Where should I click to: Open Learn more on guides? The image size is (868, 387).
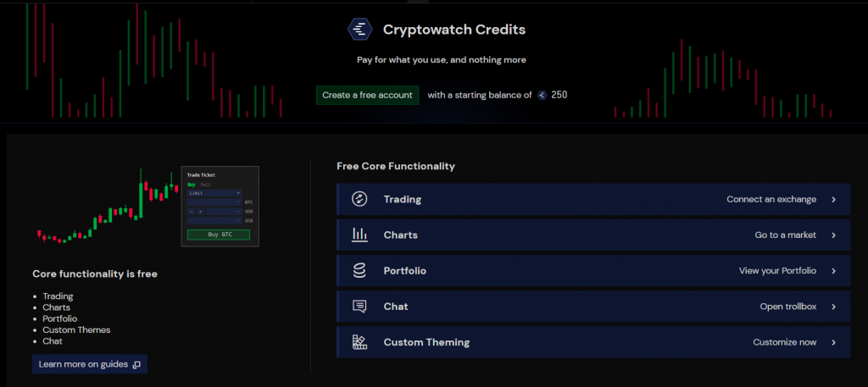pos(90,364)
